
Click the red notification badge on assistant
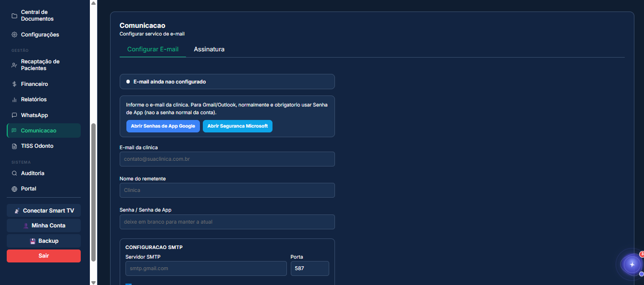[x=642, y=254]
